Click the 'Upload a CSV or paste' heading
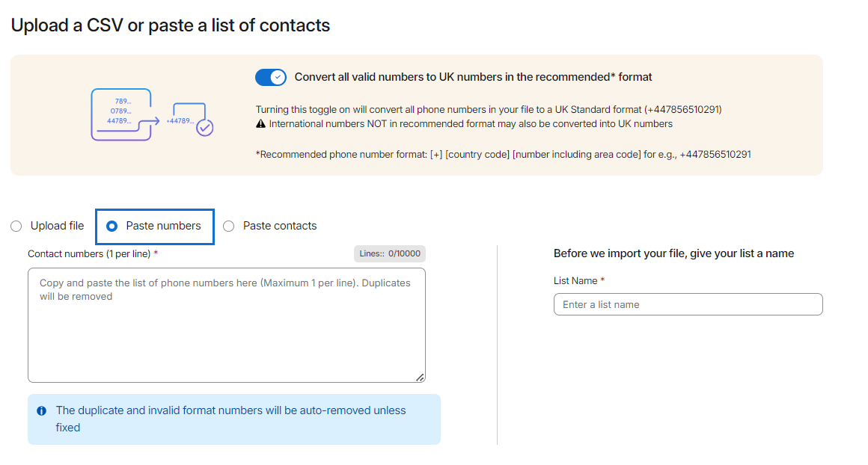 coord(170,25)
